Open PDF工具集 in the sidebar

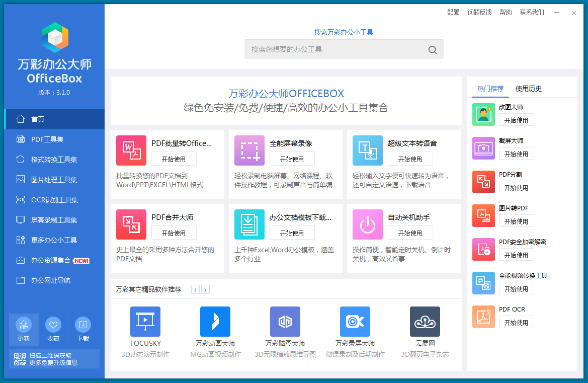click(47, 139)
